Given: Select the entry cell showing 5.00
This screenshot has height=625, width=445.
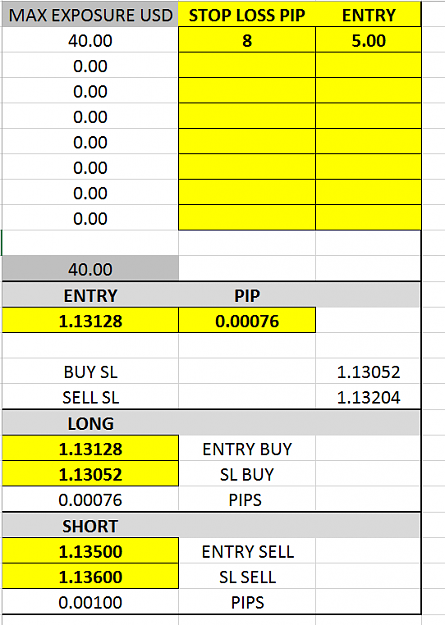Looking at the screenshot, I should click(368, 40).
